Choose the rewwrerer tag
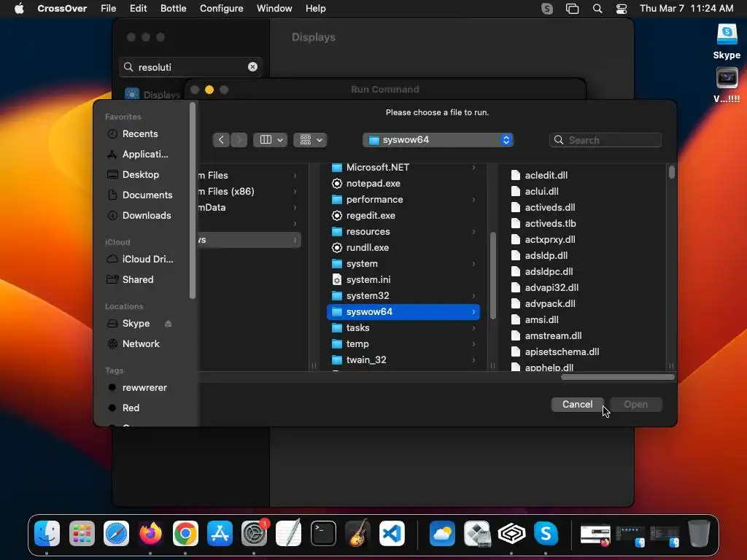Image resolution: width=747 pixels, height=560 pixels. [x=145, y=388]
